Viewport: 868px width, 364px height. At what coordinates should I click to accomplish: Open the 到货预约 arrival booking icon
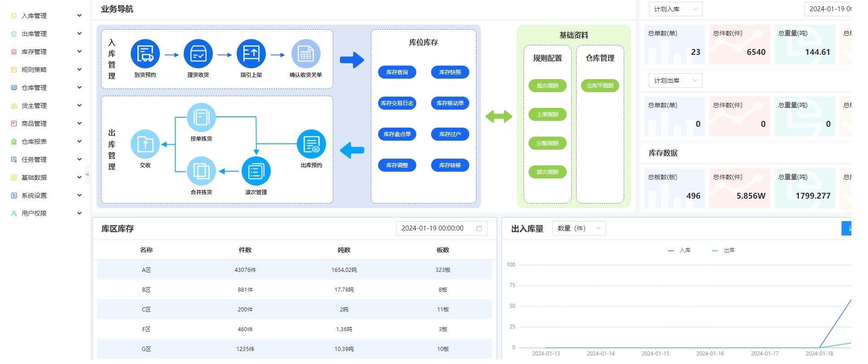145,54
